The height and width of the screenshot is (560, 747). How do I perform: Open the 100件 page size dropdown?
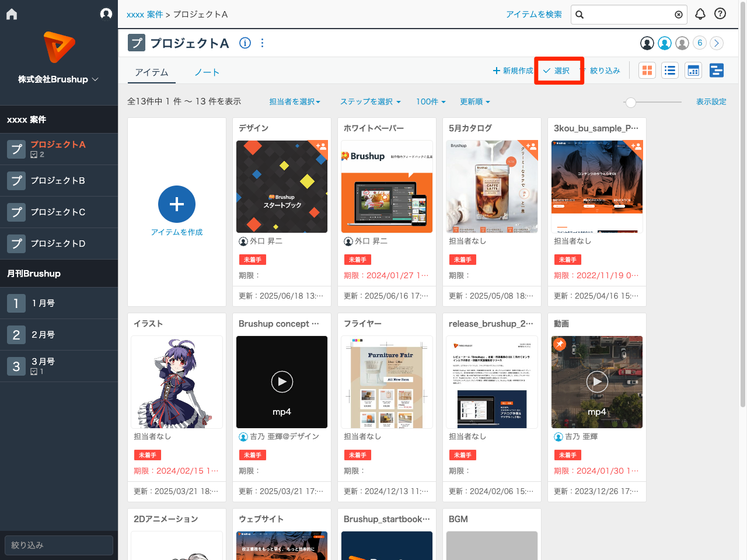(x=431, y=101)
